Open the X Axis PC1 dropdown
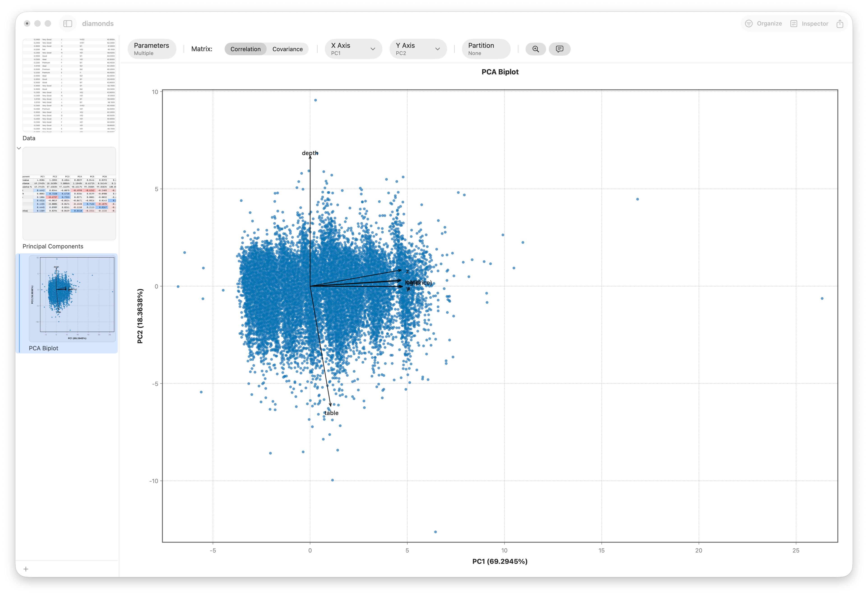Image resolution: width=868 pixels, height=596 pixels. pyautogui.click(x=353, y=49)
